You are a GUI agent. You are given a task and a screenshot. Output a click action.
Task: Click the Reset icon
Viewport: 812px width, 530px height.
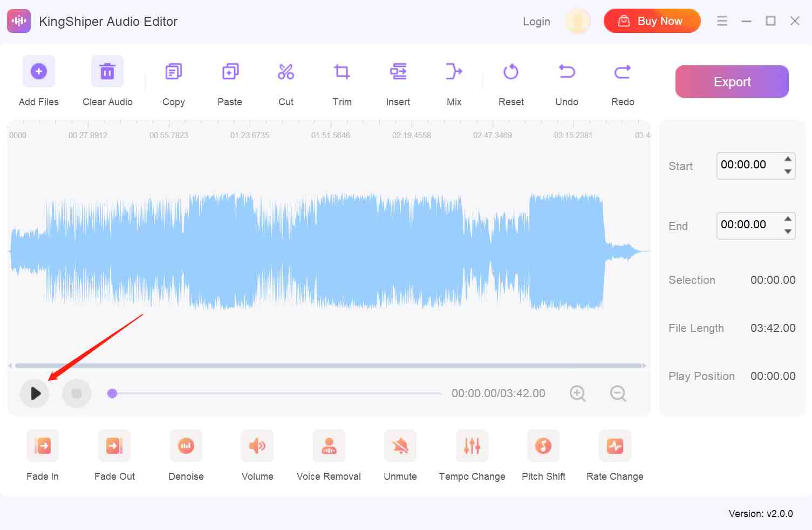[511, 71]
